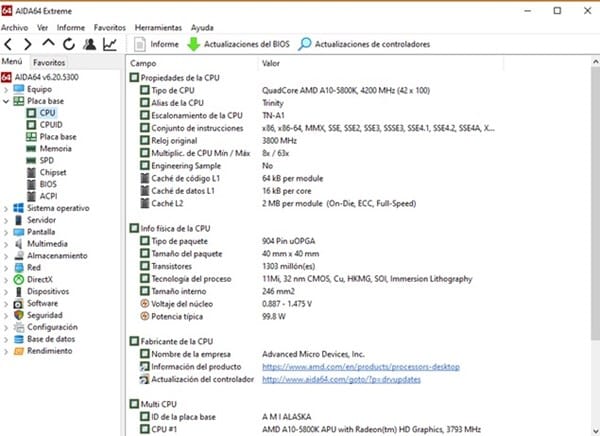Select CPUID icon in tree

point(31,125)
